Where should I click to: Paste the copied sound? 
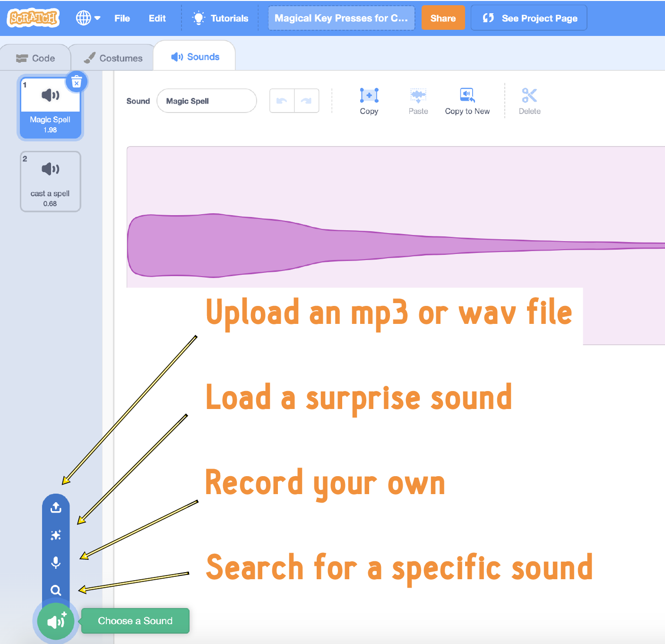[x=418, y=100]
